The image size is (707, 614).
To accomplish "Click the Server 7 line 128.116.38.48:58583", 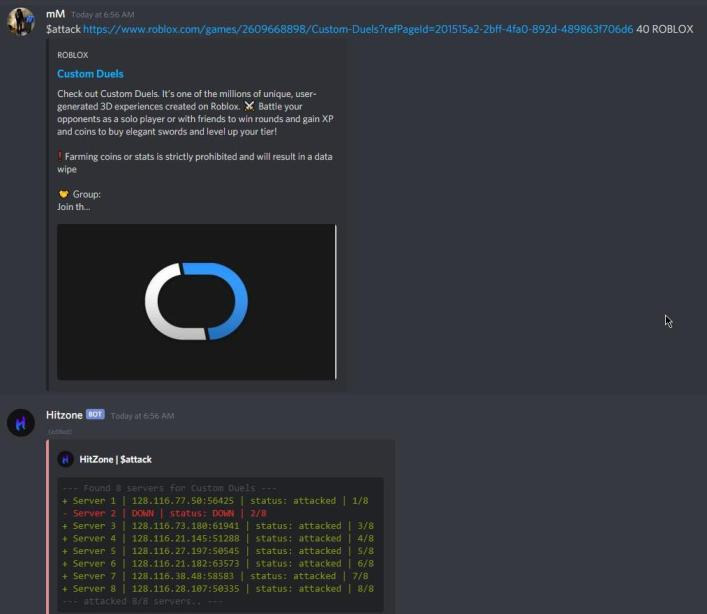I will click(x=215, y=576).
